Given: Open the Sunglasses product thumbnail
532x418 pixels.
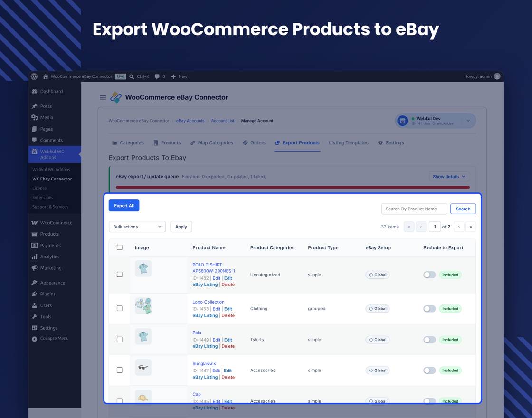Looking at the screenshot, I should pyautogui.click(x=143, y=368).
